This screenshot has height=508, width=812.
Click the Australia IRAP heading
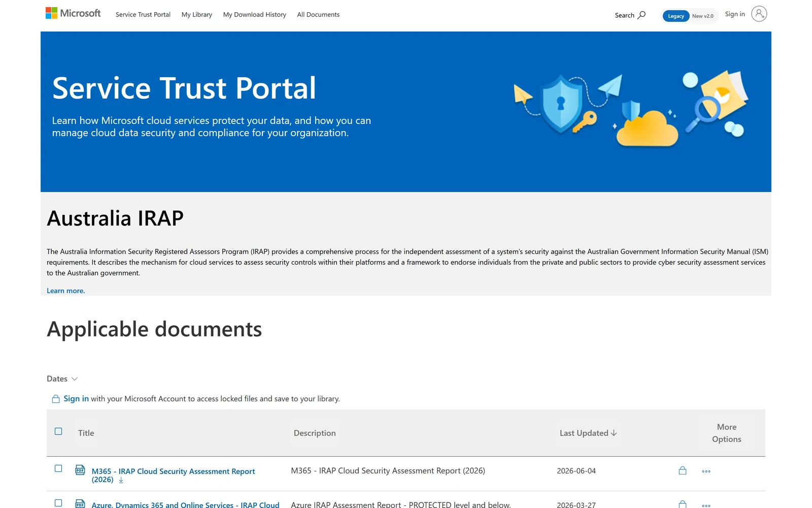115,218
